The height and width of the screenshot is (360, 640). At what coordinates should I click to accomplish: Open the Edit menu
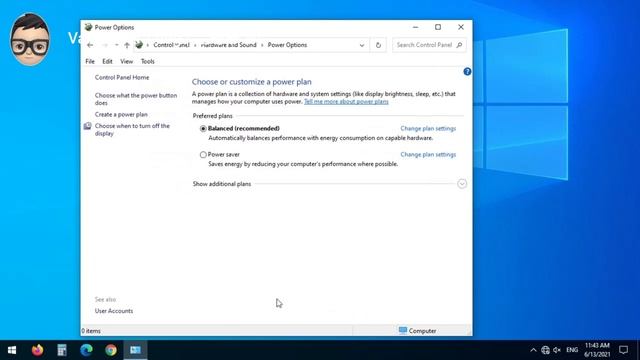coord(107,61)
